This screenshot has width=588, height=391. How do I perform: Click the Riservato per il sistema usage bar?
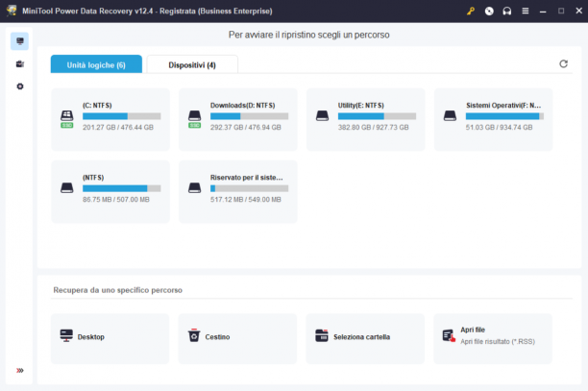pos(249,188)
